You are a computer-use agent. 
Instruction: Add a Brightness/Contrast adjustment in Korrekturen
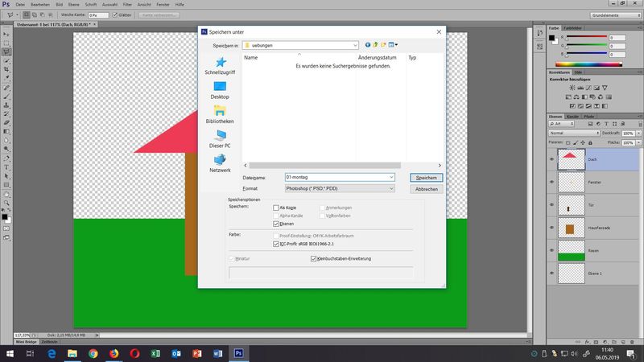pyautogui.click(x=572, y=88)
